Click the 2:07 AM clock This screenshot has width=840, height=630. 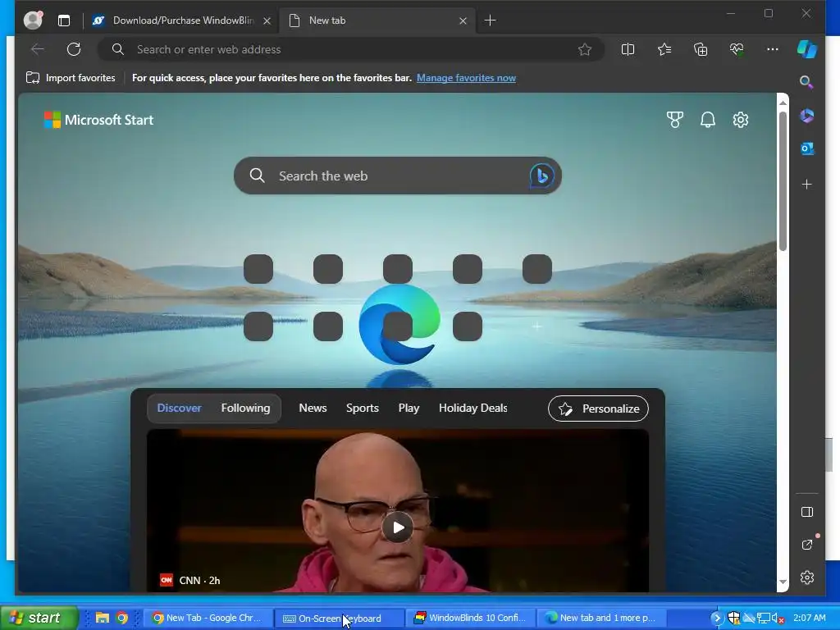[x=810, y=618]
